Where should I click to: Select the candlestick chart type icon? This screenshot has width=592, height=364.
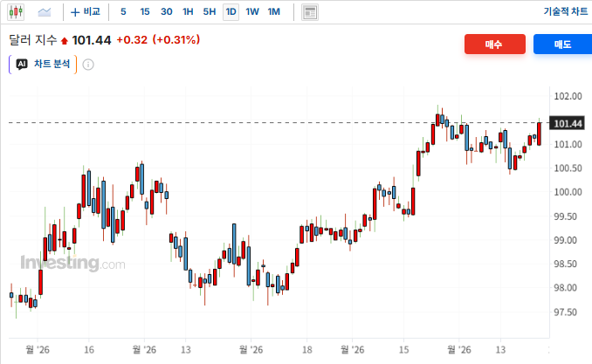16,12
